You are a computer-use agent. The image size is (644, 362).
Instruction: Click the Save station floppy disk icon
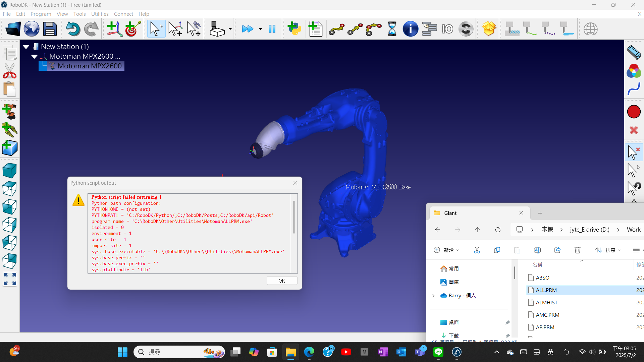pyautogui.click(x=50, y=29)
